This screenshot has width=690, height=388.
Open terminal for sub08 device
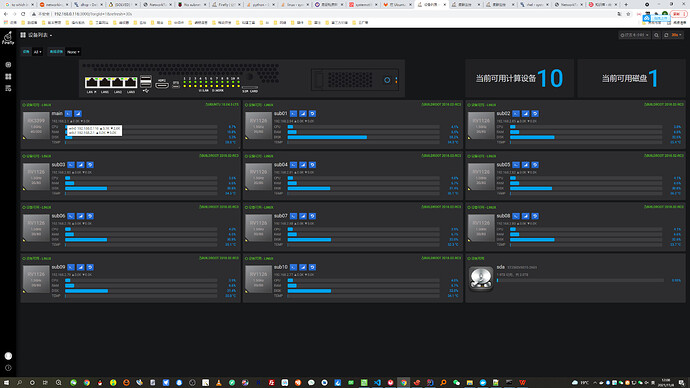(516, 216)
